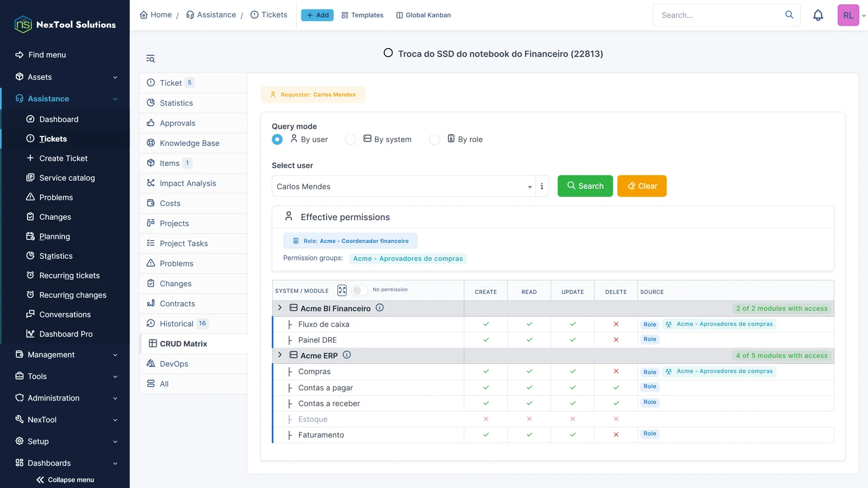This screenshot has height=488, width=868.
Task: Open Service catalog in sidebar
Action: pyautogui.click(x=67, y=178)
